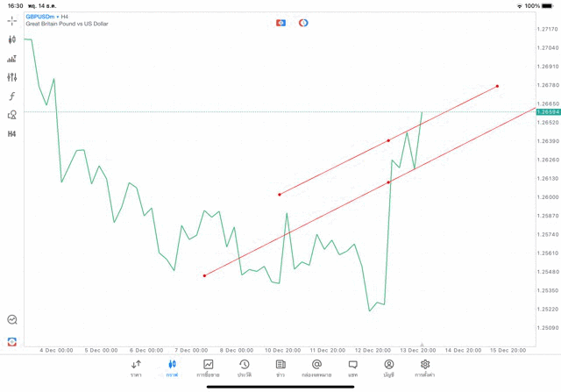
Task: Expand the GBPUSDm symbol selector
Action: (x=47, y=17)
